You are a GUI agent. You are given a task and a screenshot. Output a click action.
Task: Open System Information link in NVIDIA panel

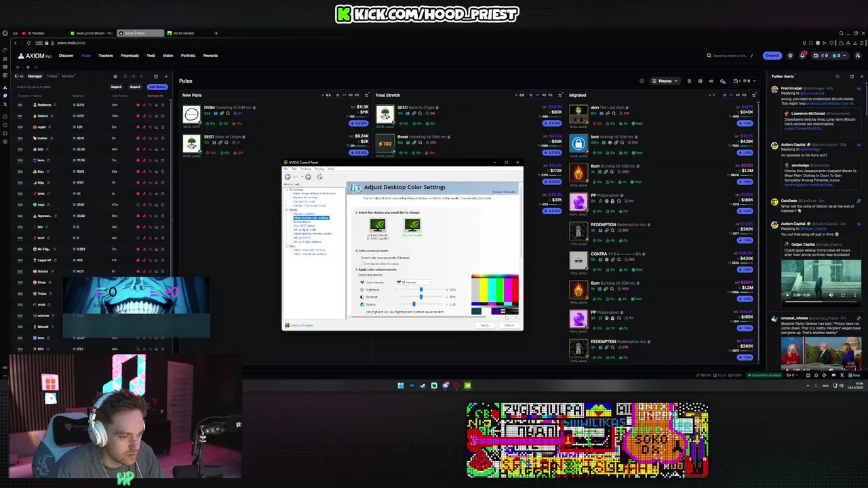301,325
